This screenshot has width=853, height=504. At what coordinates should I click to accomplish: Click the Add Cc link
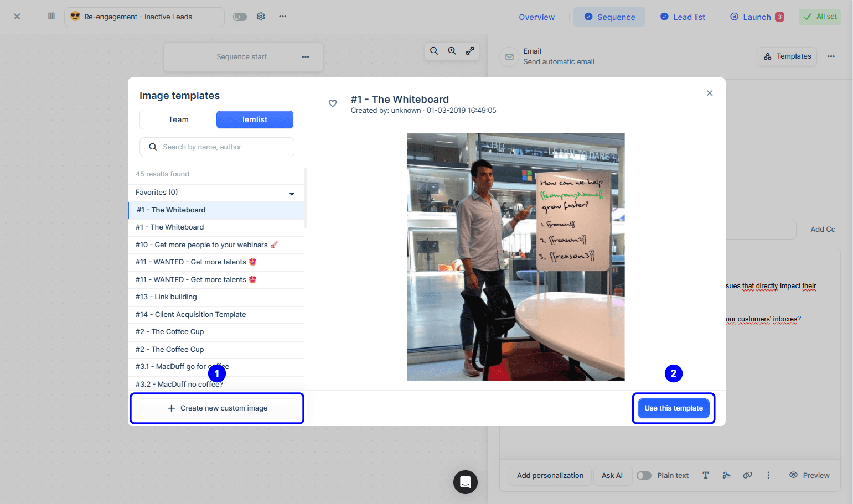coord(823,230)
